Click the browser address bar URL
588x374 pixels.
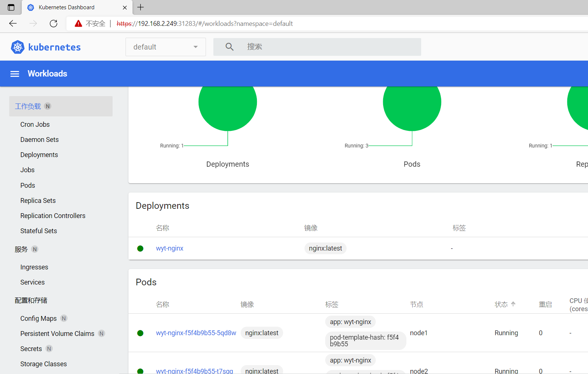[x=205, y=24]
